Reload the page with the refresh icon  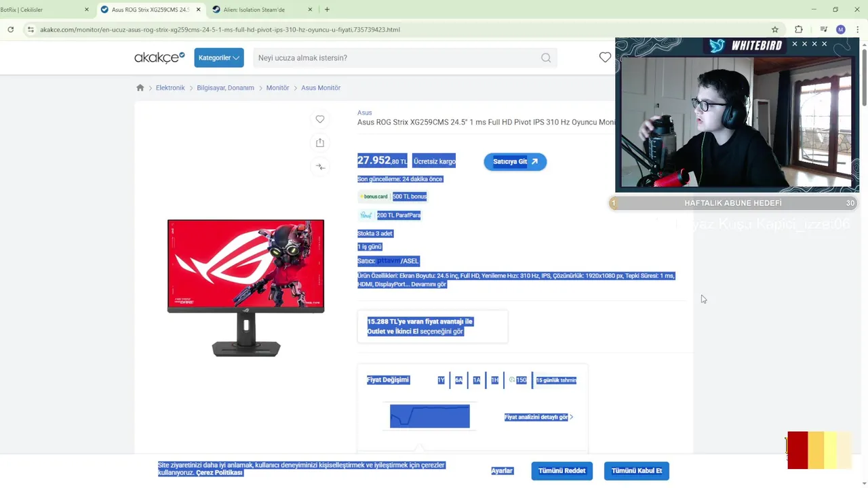point(10,29)
